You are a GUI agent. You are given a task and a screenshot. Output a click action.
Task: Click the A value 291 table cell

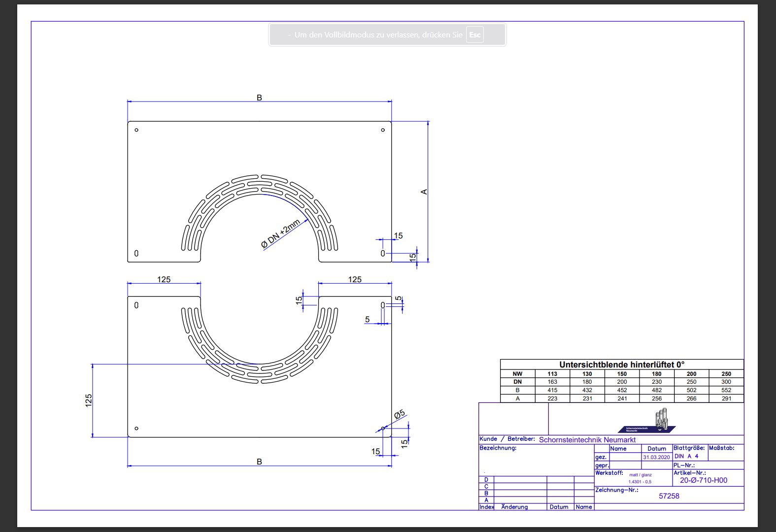coord(726,399)
